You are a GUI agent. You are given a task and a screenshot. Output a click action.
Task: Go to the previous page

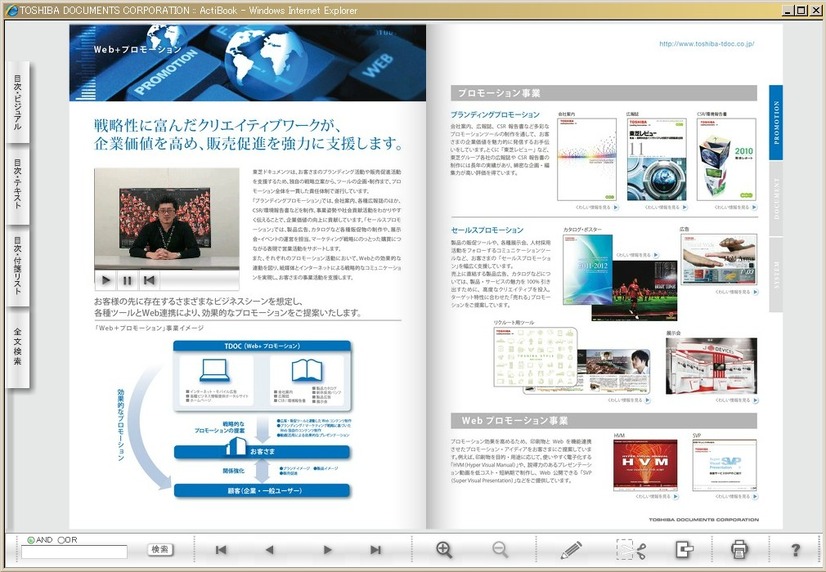[270, 550]
